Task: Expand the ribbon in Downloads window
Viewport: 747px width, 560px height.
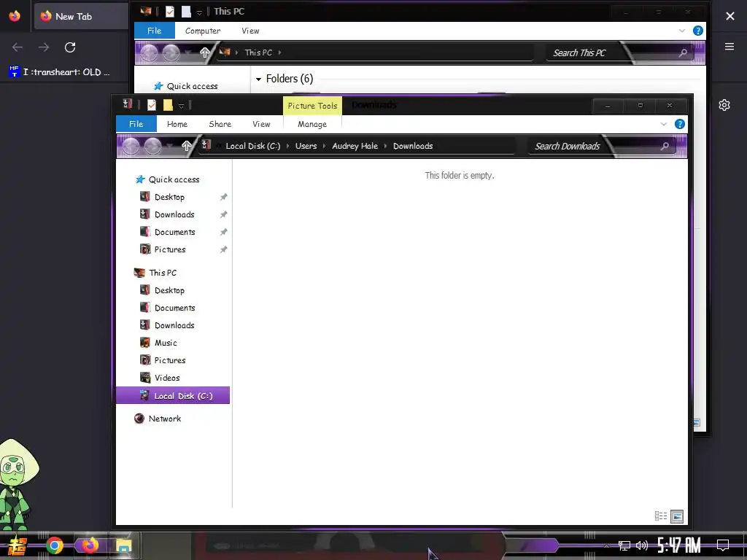Action: point(664,124)
